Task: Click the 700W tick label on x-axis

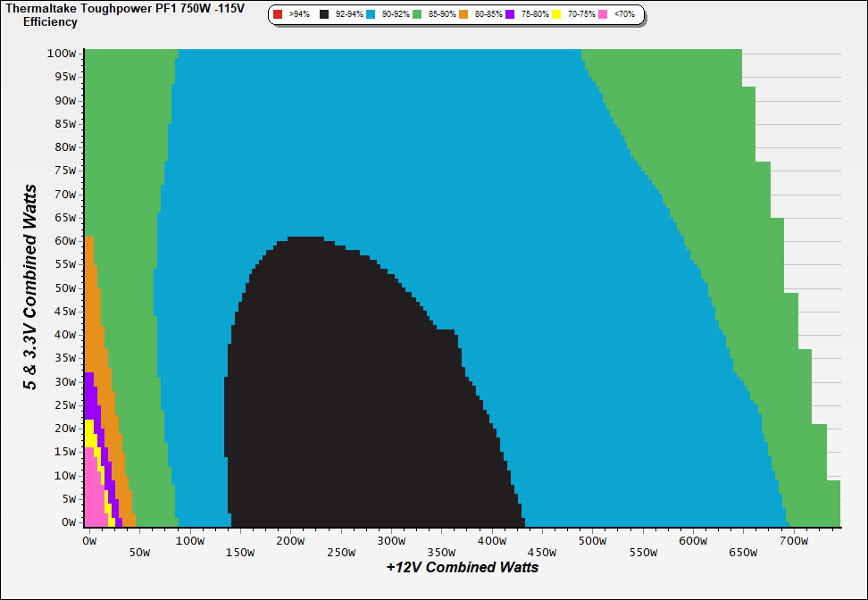Action: 794,541
